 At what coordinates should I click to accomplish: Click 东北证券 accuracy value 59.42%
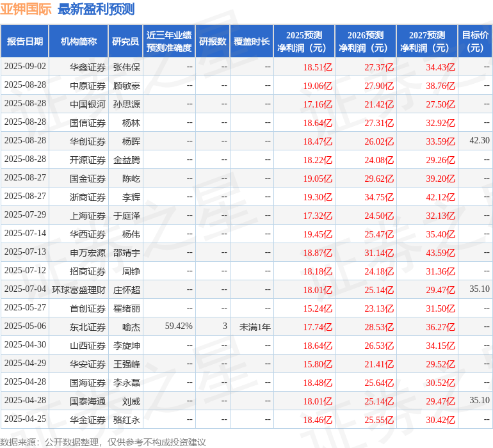[x=179, y=326]
